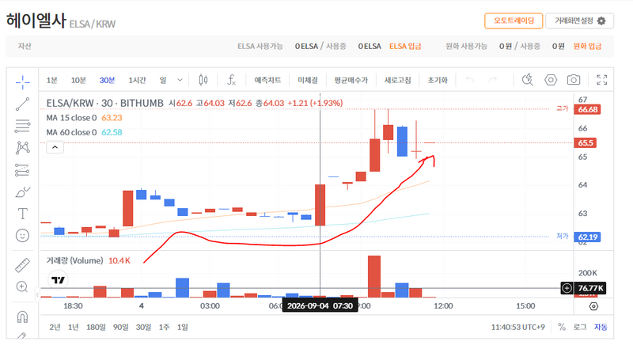Select the crosshair cursor tool
This screenshot has height=364, width=633.
[x=23, y=82]
